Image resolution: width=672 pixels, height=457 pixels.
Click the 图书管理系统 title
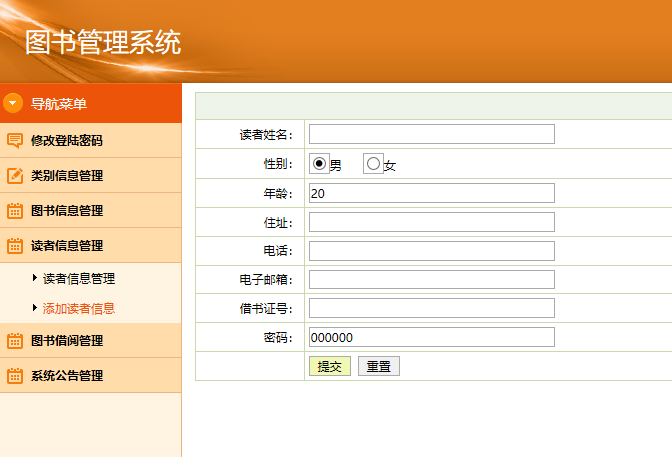coord(103,42)
